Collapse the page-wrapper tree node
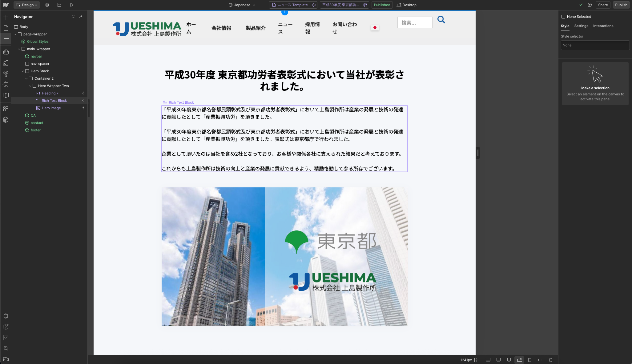The image size is (632, 364). [x=15, y=34]
